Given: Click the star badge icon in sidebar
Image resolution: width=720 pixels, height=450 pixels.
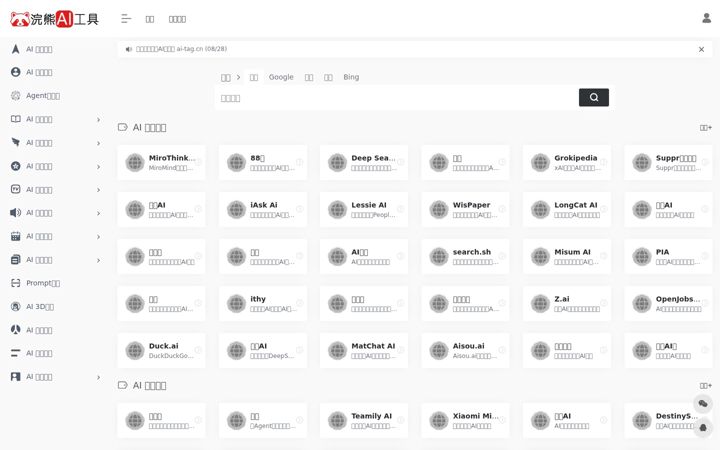Looking at the screenshot, I should [x=16, y=166].
